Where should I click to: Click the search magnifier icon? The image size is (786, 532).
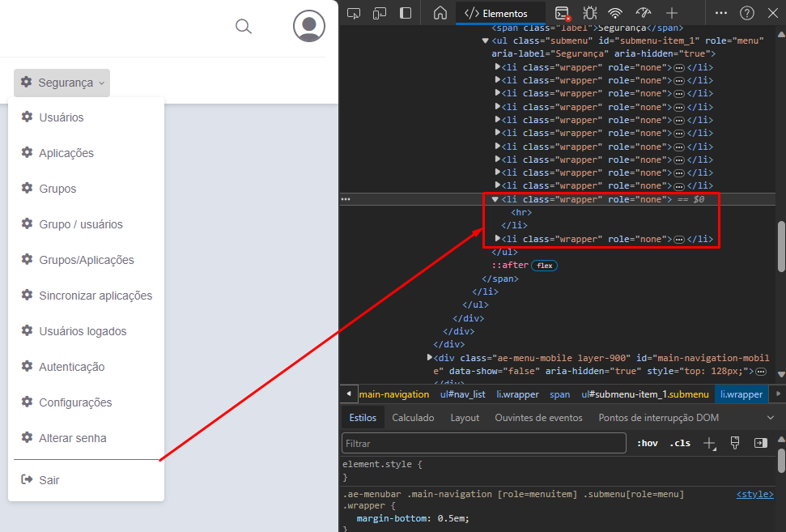click(244, 26)
